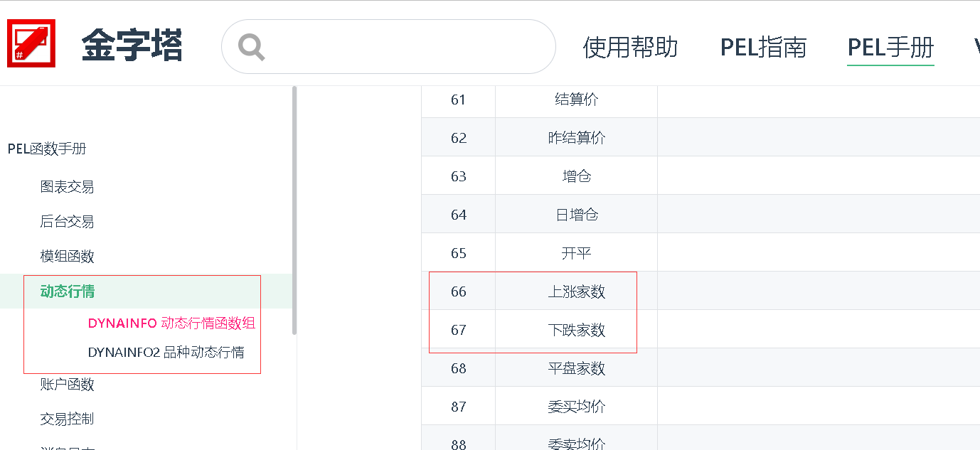Click the 结算价 row numbered 61
The image size is (980, 450).
[x=576, y=100]
